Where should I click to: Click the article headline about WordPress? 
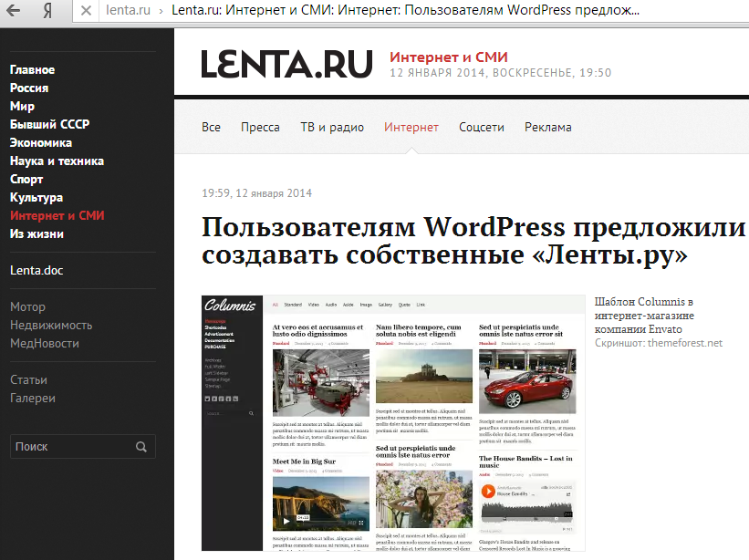473,240
